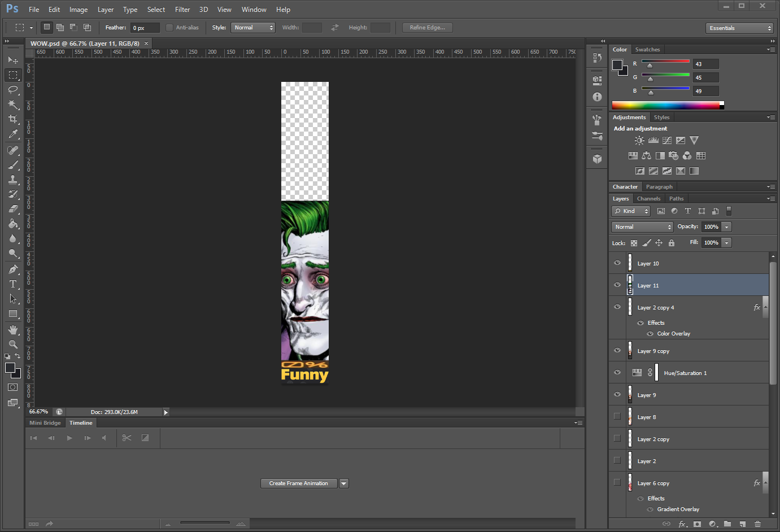Select the Dodge tool
780x532 pixels.
click(13, 253)
